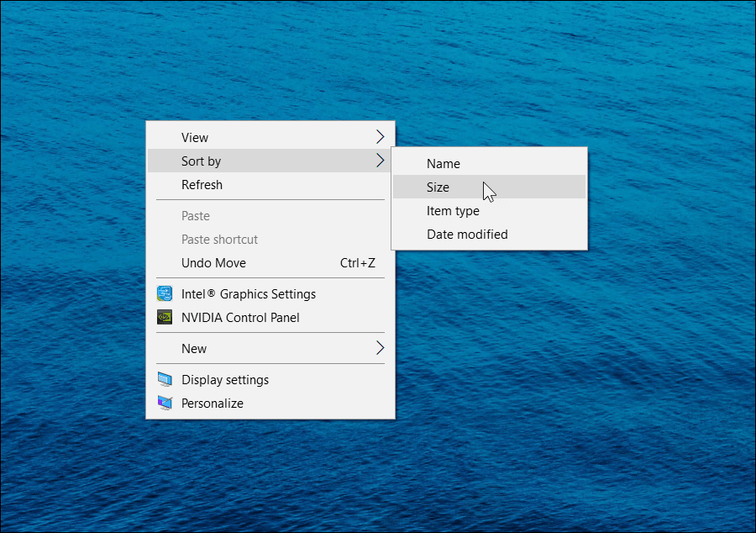Click the chevron next to Sort by
This screenshot has height=533, width=756.
tap(380, 161)
